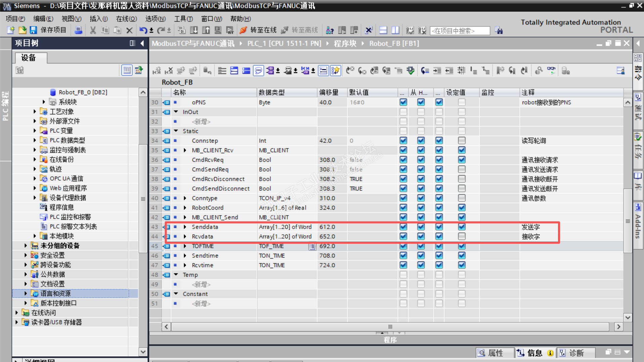Collapse the project tree panel arrow
Screen dimensions: 644x362
[x=142, y=43]
